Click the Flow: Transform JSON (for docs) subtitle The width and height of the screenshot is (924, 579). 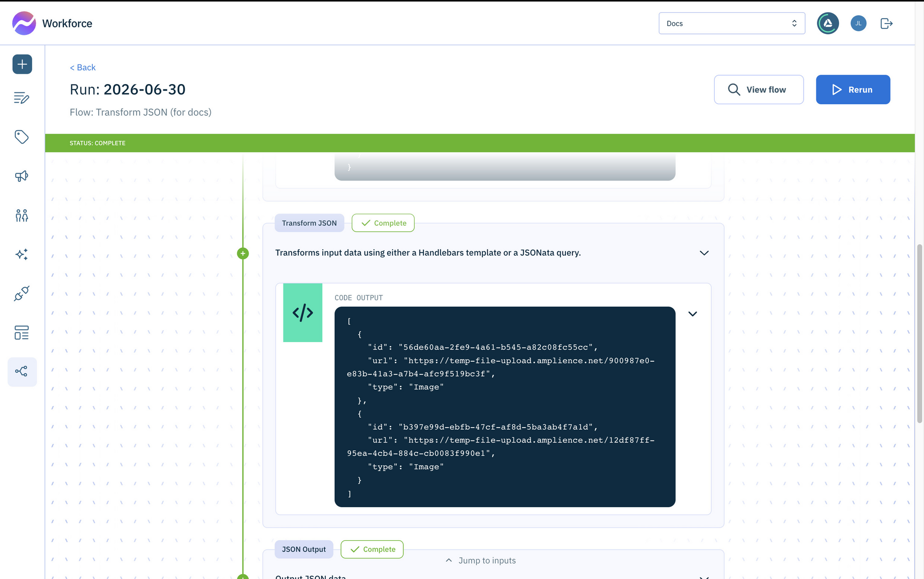pos(140,112)
